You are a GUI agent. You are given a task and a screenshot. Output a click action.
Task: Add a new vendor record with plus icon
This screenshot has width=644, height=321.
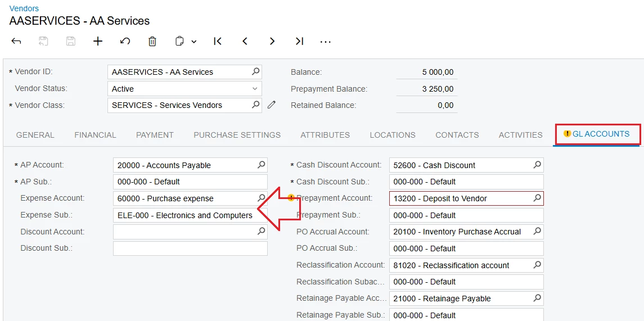pos(98,41)
